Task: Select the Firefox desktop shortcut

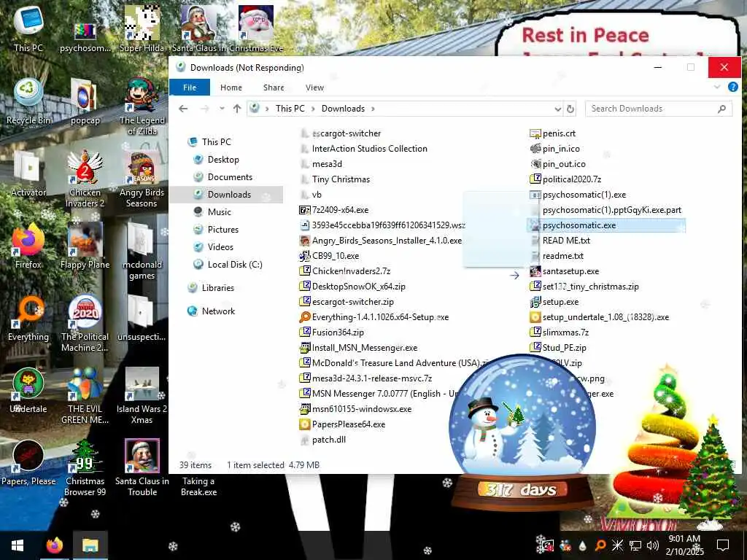Action: [28, 246]
